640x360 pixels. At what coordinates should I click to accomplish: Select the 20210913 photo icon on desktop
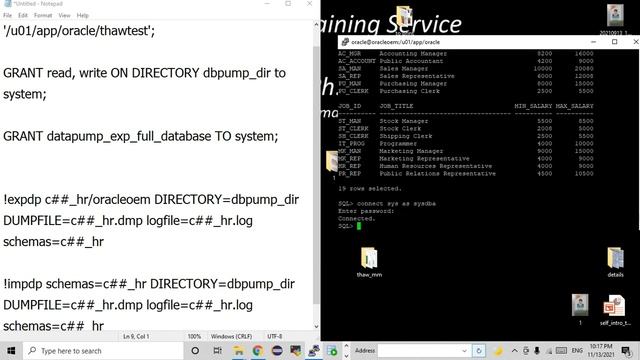click(615, 20)
